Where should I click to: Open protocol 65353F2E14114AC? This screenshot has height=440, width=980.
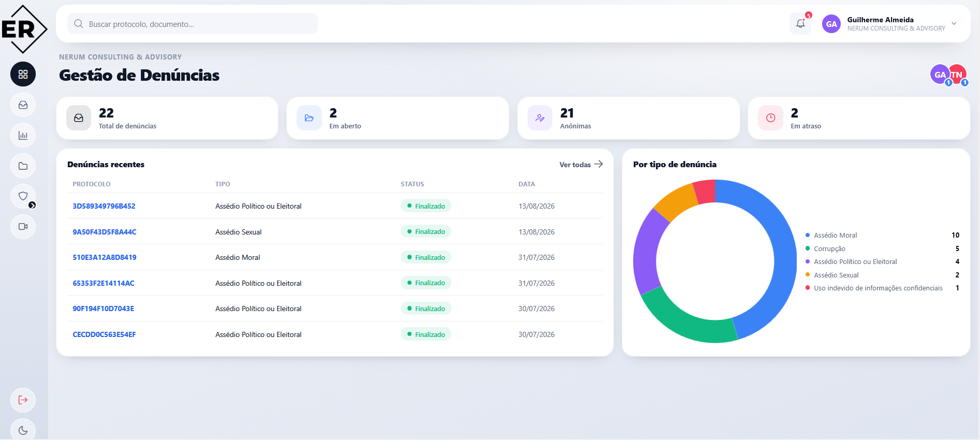click(104, 283)
